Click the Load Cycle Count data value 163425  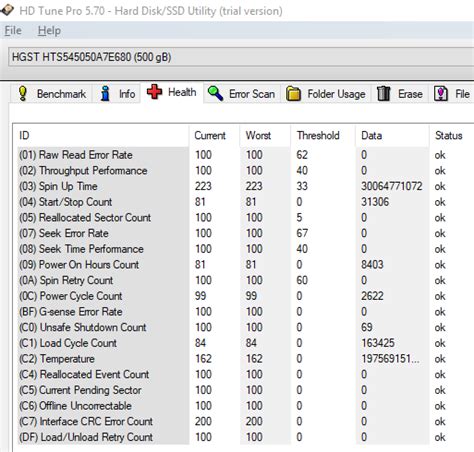(x=378, y=343)
